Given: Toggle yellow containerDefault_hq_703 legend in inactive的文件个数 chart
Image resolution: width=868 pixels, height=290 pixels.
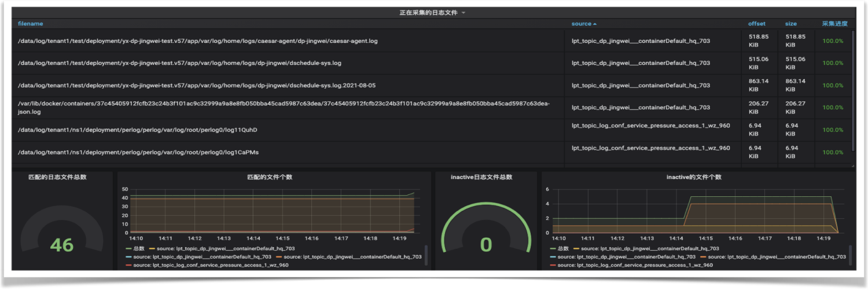Looking at the screenshot, I should click(x=645, y=248).
